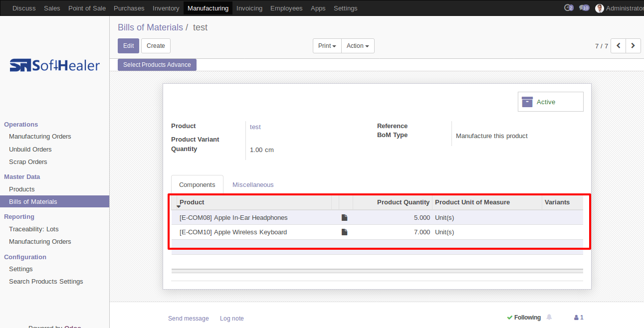Open the Sales menu
The height and width of the screenshot is (328, 644).
52,8
